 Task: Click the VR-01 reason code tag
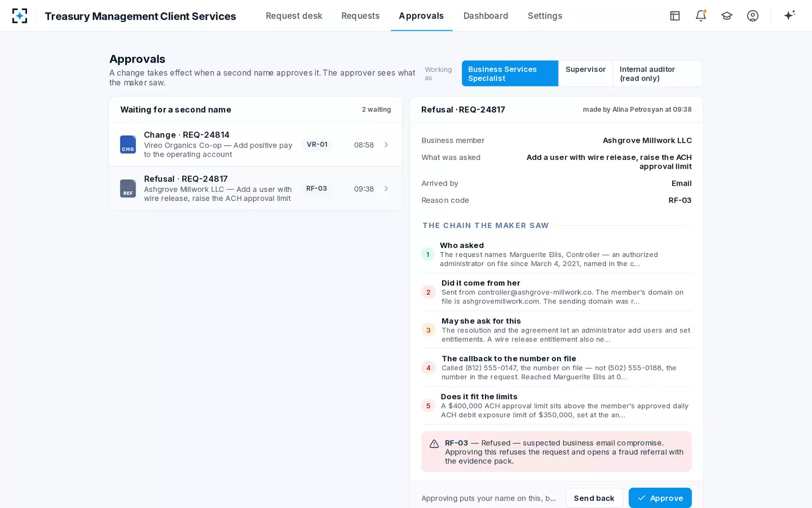pos(317,144)
